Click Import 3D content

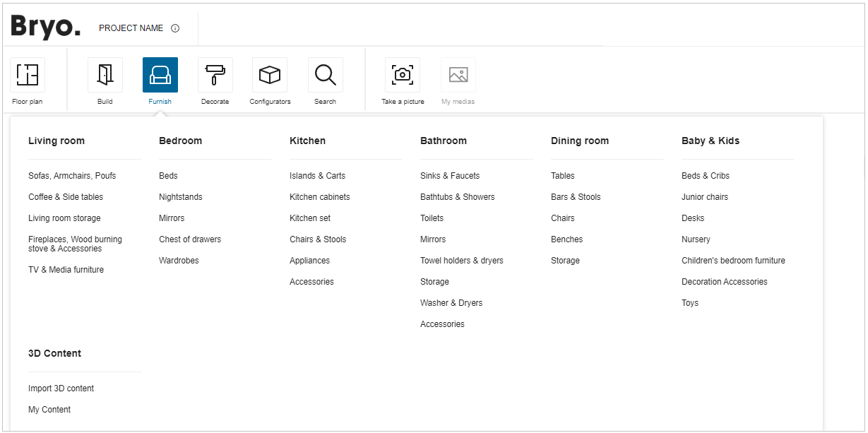point(61,388)
